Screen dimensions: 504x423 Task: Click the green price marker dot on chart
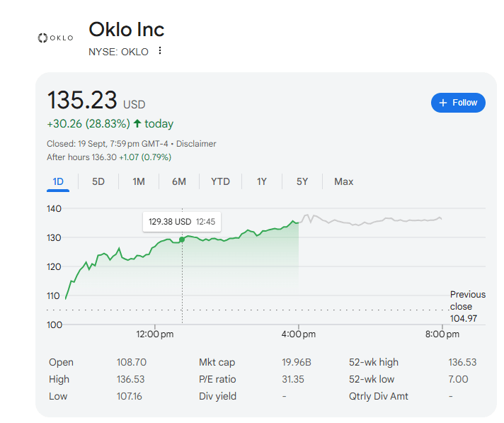click(182, 239)
